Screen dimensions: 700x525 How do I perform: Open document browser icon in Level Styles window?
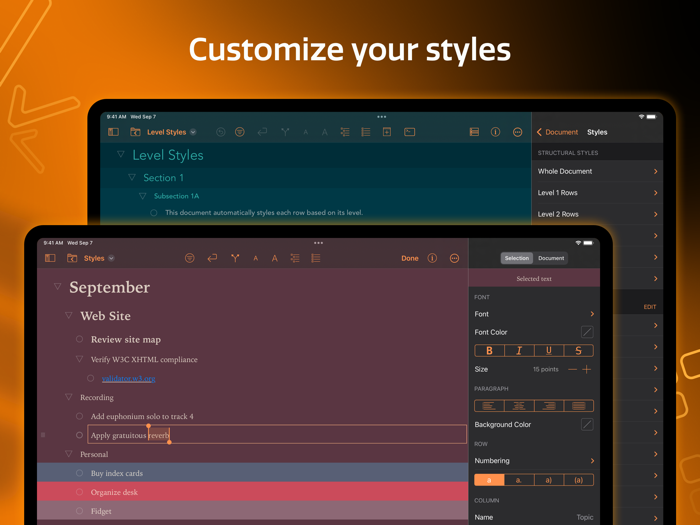tap(135, 132)
